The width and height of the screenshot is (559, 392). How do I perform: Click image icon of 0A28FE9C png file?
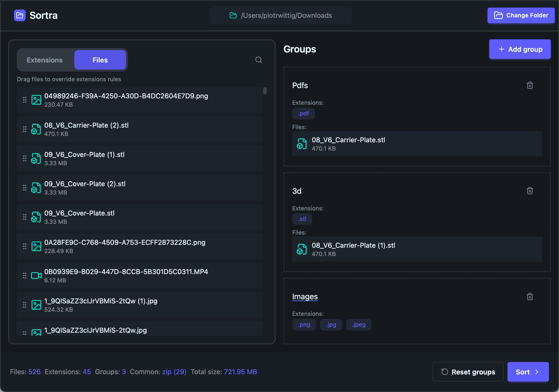36,246
